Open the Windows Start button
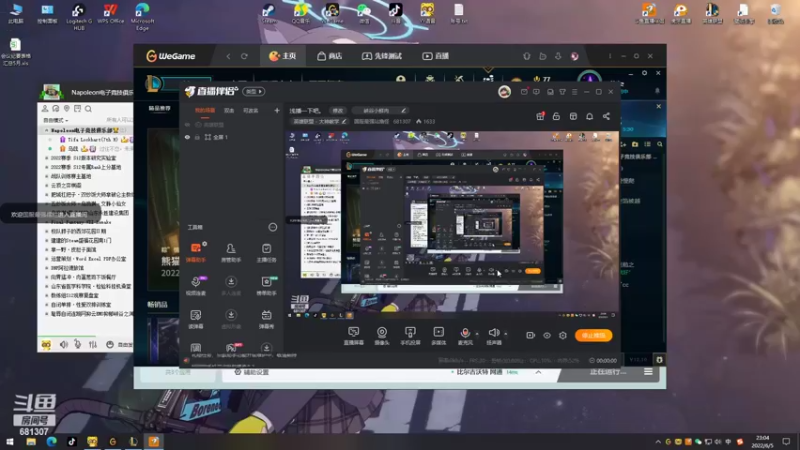 (x=10, y=441)
